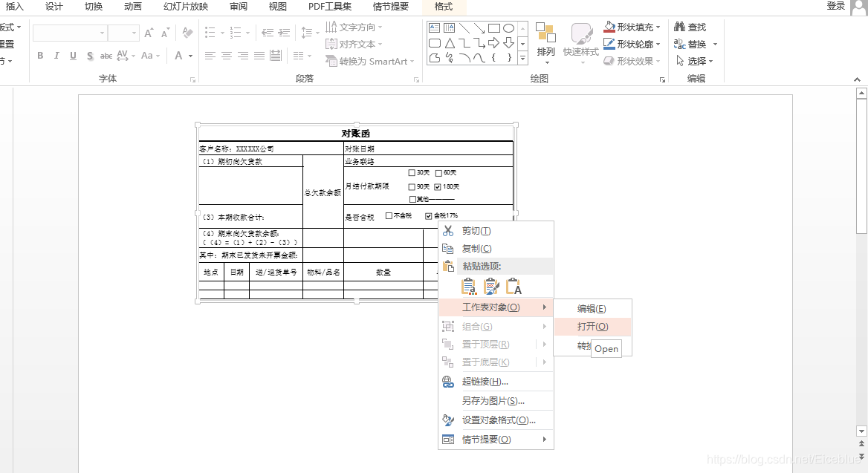Choose 复制(C) from context menu
Image resolution: width=868 pixels, height=473 pixels.
point(496,249)
